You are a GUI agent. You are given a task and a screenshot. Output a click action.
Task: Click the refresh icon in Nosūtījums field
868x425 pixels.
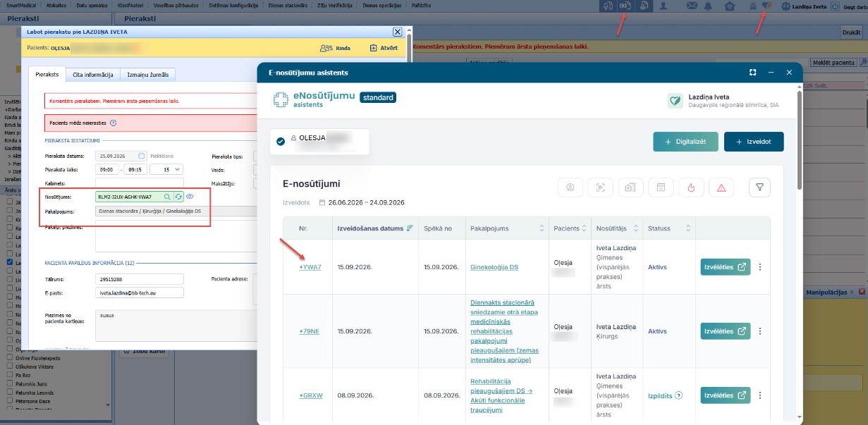(178, 197)
